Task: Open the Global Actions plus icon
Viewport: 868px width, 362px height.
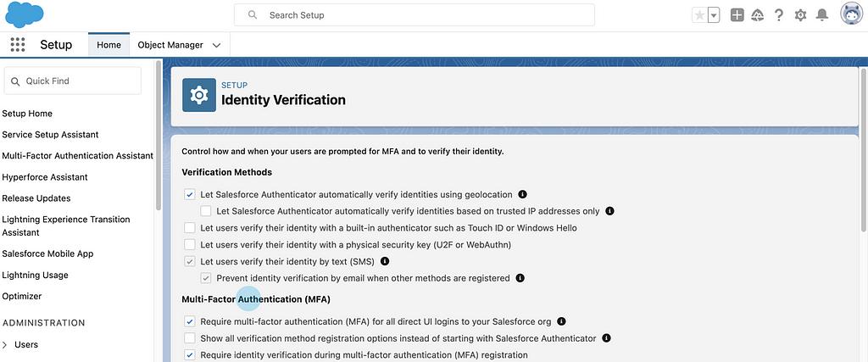Action: tap(737, 15)
